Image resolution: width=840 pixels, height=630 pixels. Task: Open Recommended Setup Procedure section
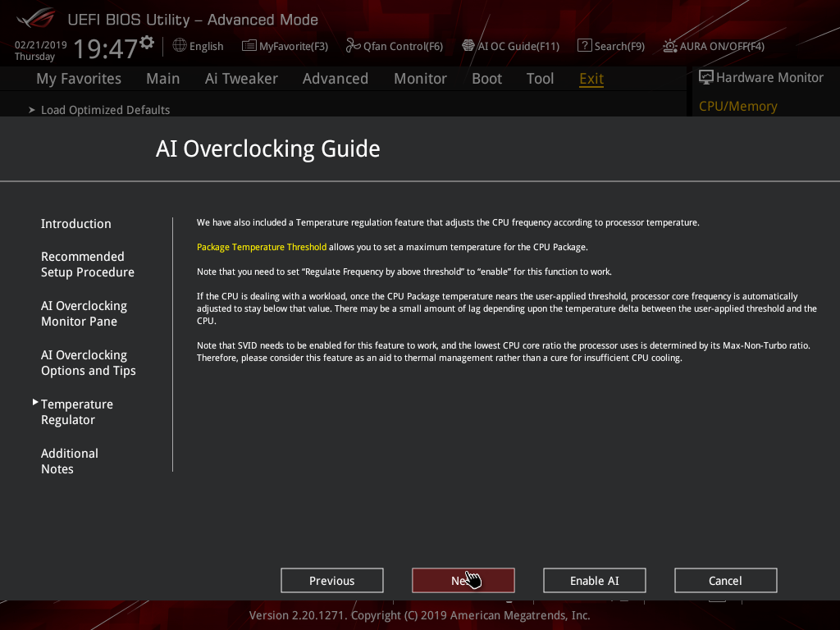click(87, 264)
